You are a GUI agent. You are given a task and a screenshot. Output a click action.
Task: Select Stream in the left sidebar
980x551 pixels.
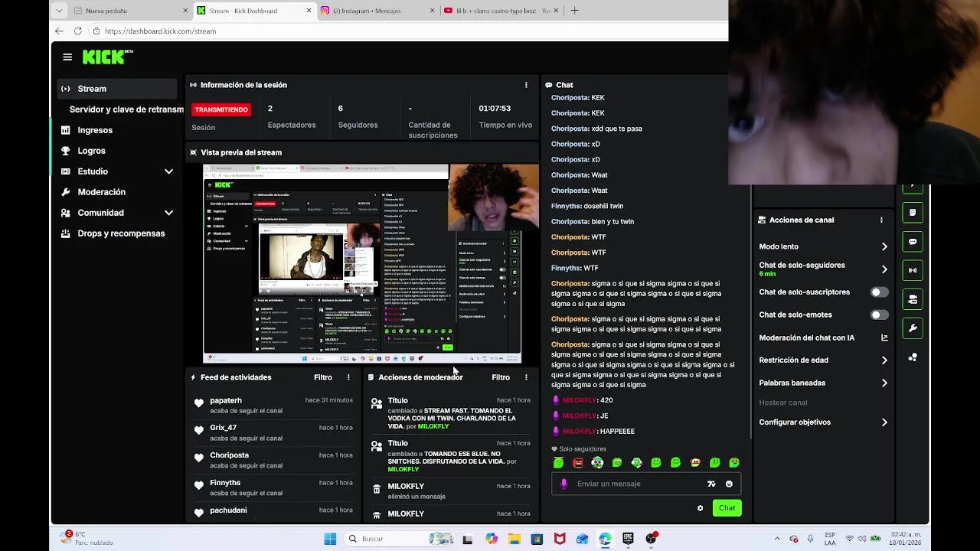(117, 89)
